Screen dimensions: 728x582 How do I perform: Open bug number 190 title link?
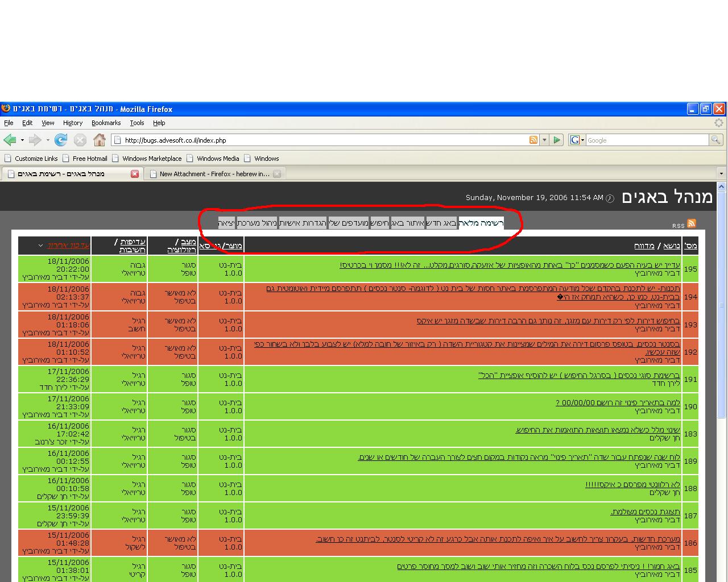click(x=618, y=403)
